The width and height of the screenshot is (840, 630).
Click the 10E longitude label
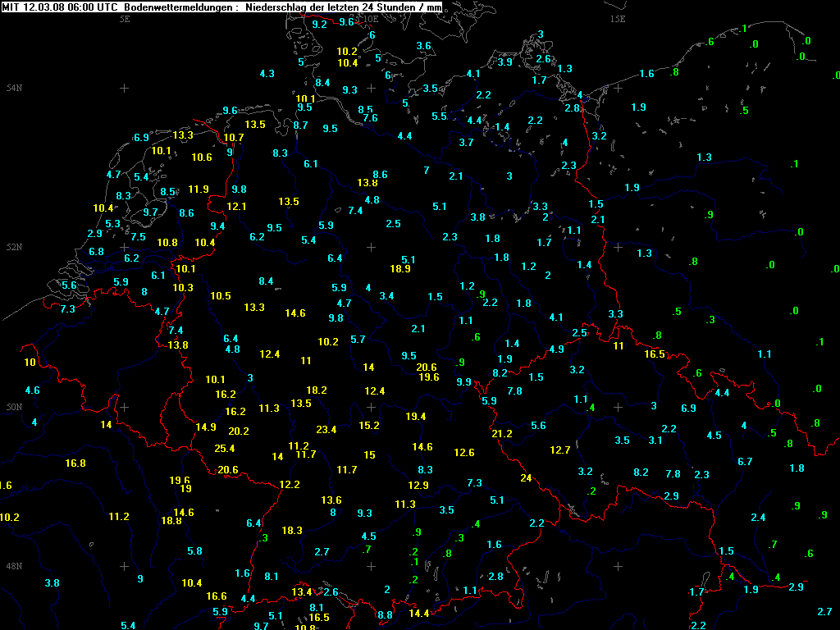tap(371, 18)
